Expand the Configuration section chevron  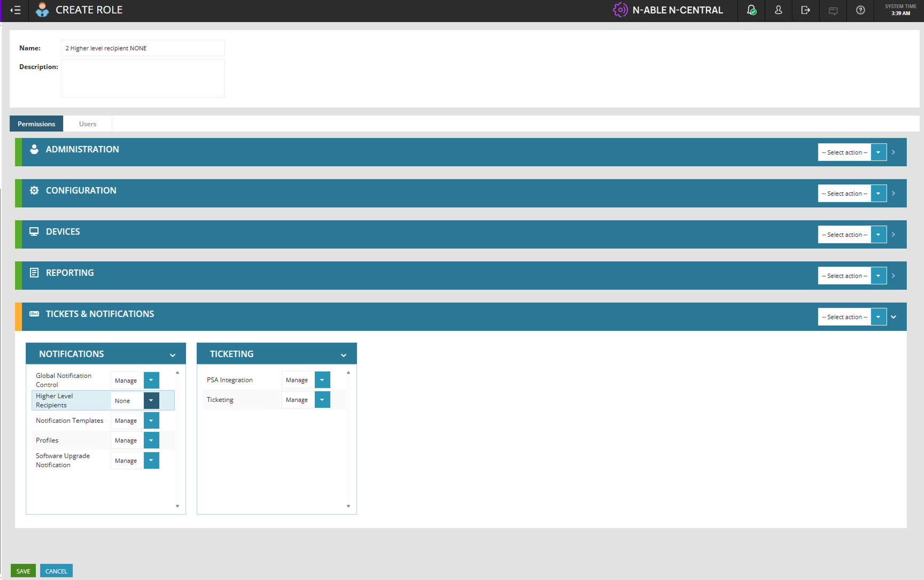(x=893, y=194)
